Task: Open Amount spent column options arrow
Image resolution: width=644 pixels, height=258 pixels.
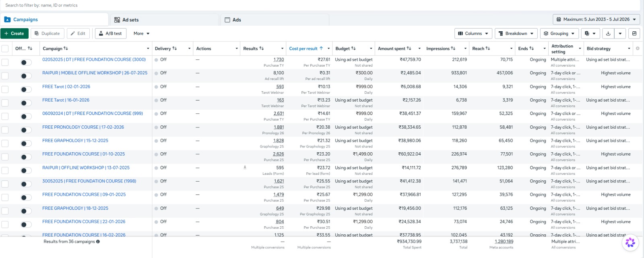Action: point(419,49)
